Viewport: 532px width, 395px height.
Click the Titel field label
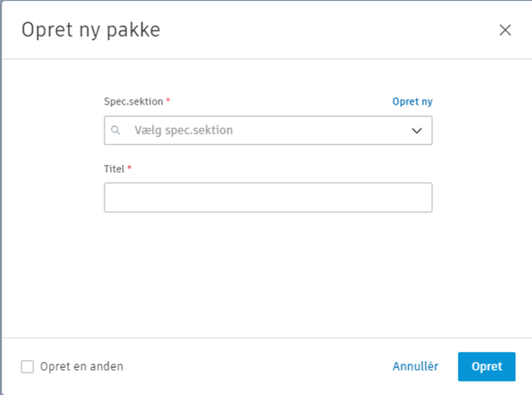(114, 168)
